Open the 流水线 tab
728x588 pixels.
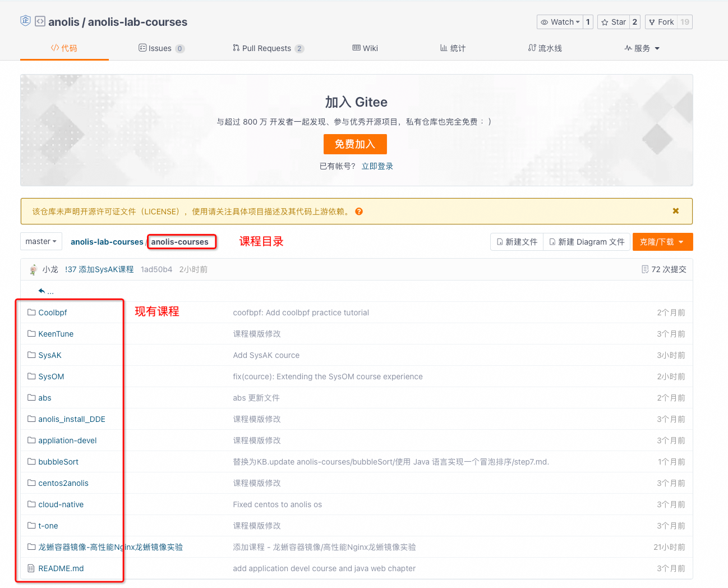coord(545,48)
